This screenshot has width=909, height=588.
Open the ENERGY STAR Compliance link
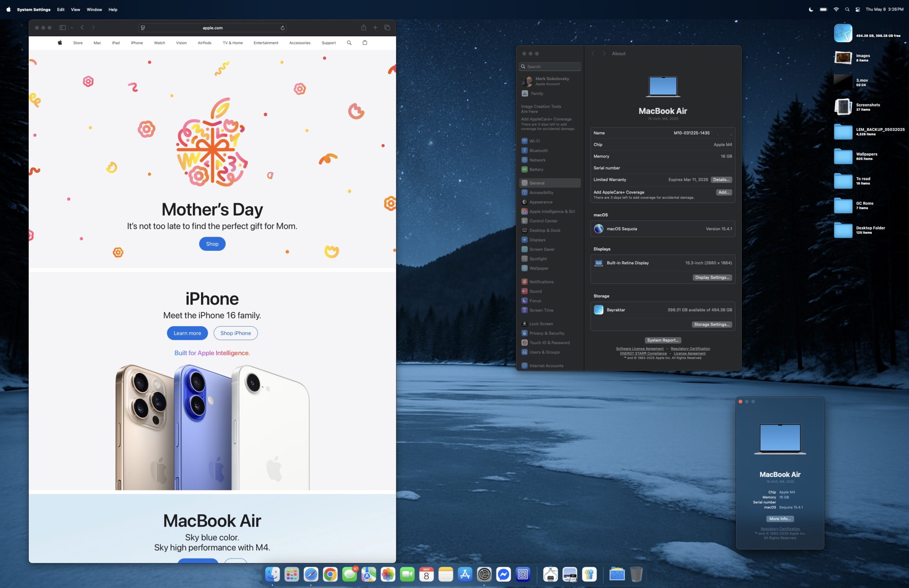(x=643, y=353)
